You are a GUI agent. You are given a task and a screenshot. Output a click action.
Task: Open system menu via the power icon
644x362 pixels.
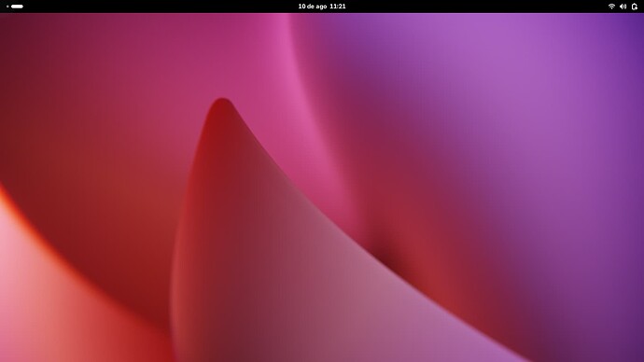pos(634,7)
